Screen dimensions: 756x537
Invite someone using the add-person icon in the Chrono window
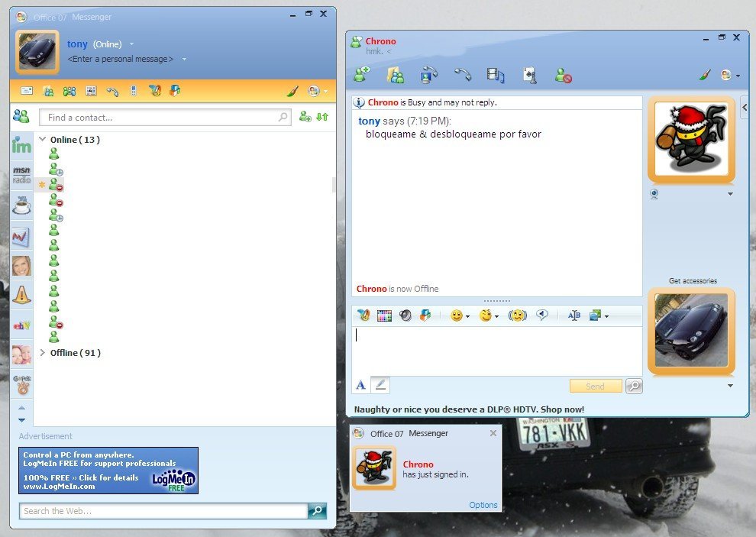362,75
